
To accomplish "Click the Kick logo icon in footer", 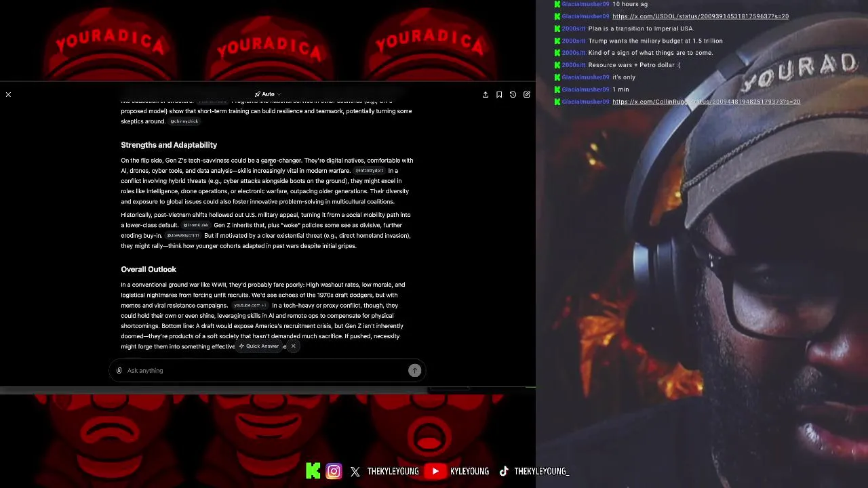I will (x=313, y=471).
